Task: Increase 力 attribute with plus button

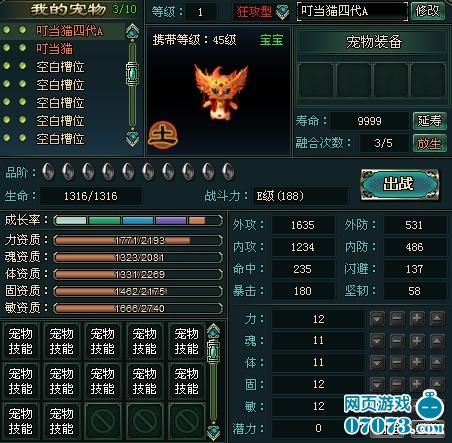Action: click(x=417, y=319)
